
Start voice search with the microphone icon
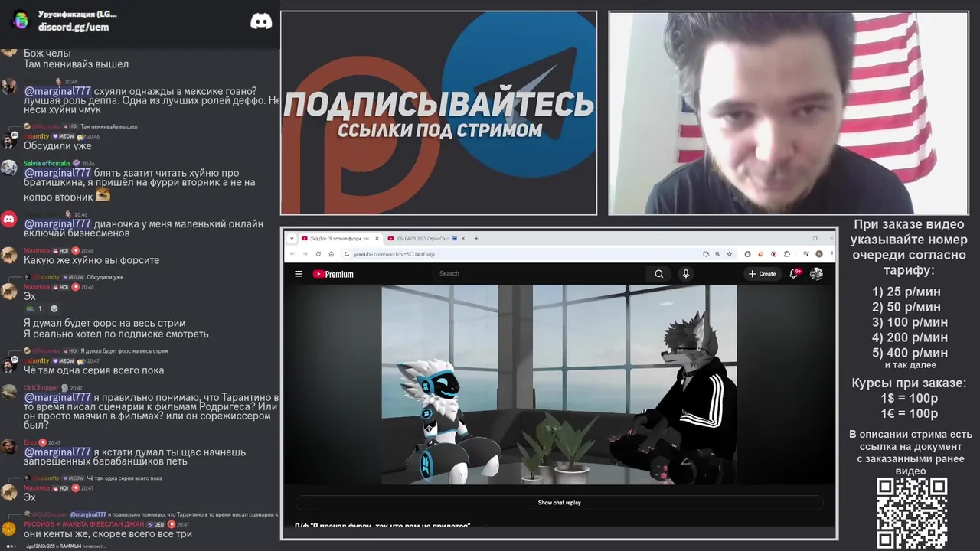point(686,274)
